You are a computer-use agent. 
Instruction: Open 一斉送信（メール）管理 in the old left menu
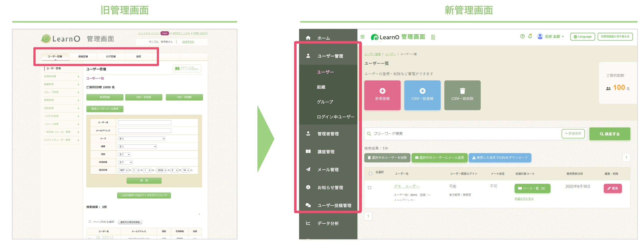tap(62, 132)
